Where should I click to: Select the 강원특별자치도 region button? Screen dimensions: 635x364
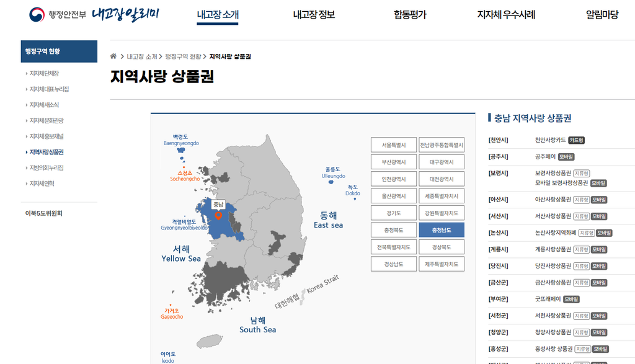tap(442, 213)
